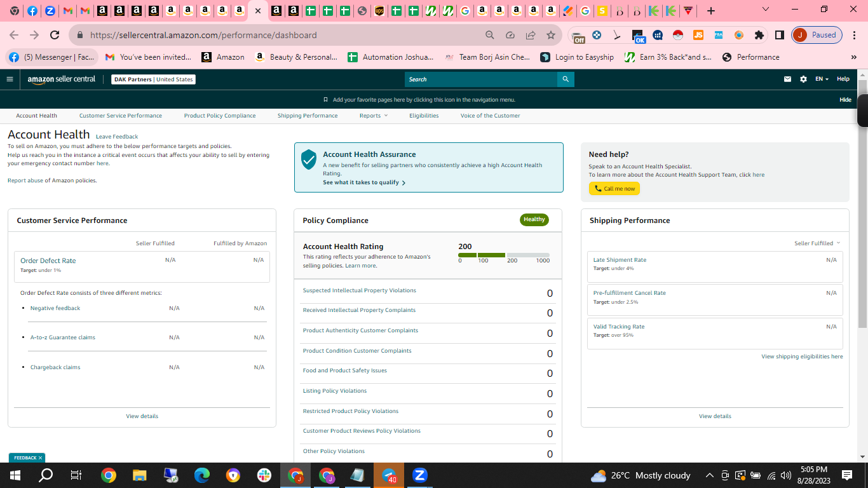
Task: Open File Explorer from the taskbar
Action: (x=140, y=475)
